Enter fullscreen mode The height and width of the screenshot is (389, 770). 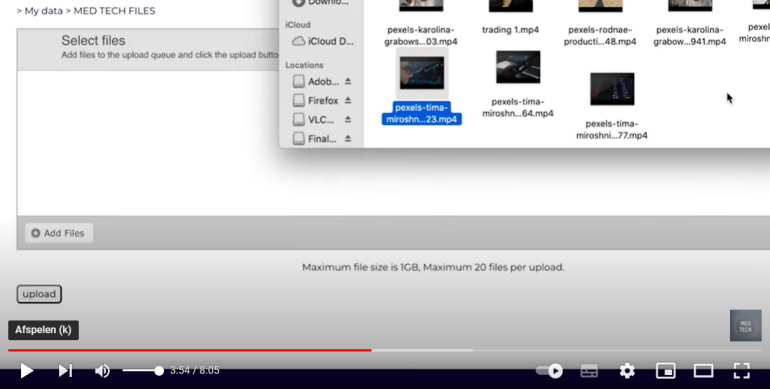click(742, 371)
